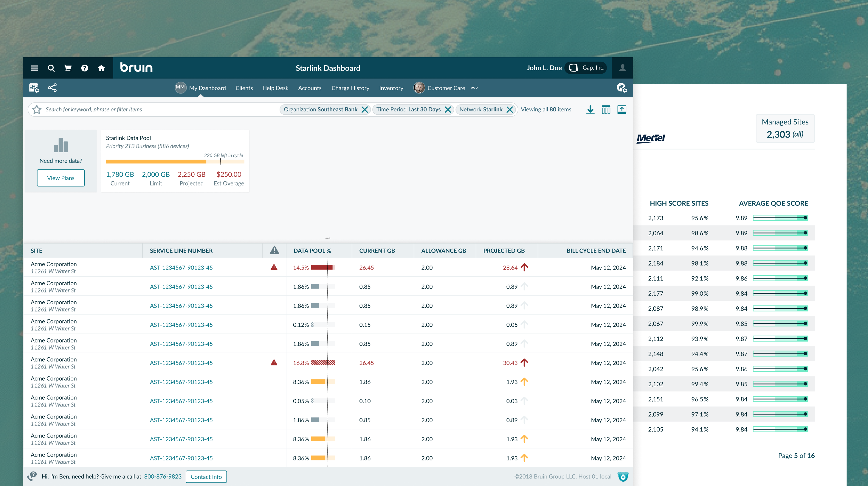The image size is (868, 486).
Task: Click the Customer Care avatar photo
Action: [419, 88]
